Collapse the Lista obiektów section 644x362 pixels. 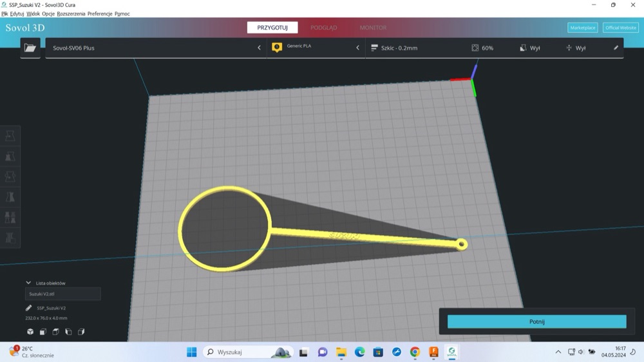[28, 283]
